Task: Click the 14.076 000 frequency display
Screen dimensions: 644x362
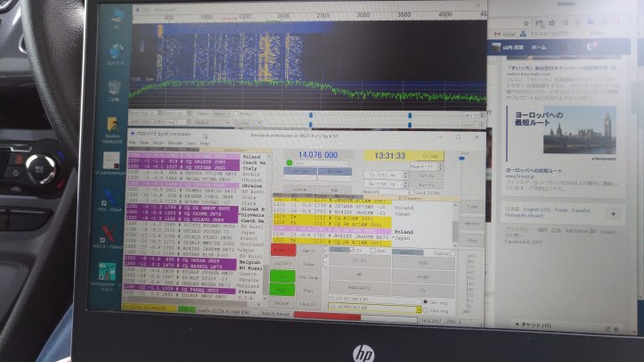Action: click(318, 155)
